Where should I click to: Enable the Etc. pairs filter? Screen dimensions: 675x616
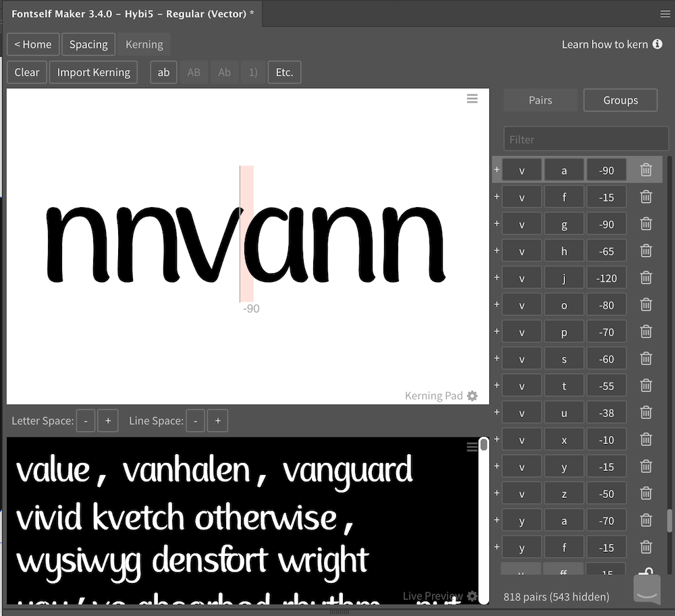point(284,72)
